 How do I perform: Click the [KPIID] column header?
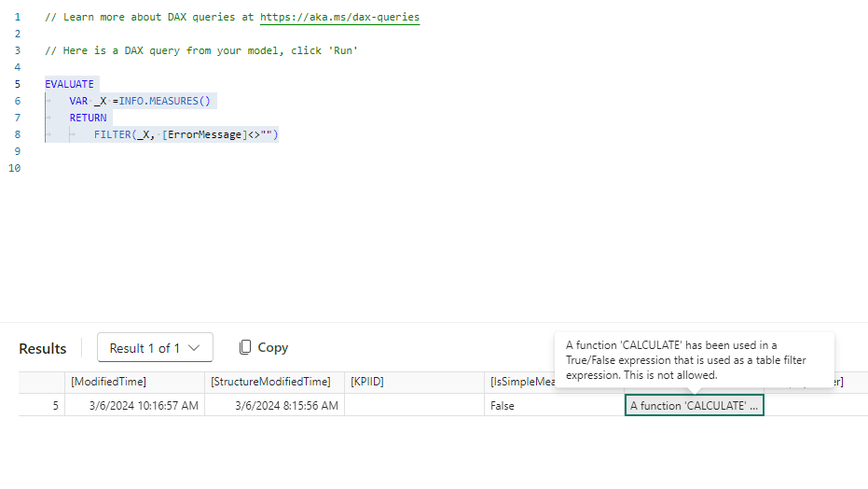tap(367, 382)
